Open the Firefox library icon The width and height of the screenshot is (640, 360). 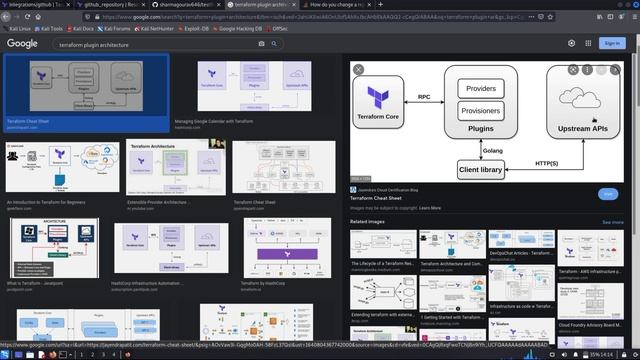tap(600, 17)
